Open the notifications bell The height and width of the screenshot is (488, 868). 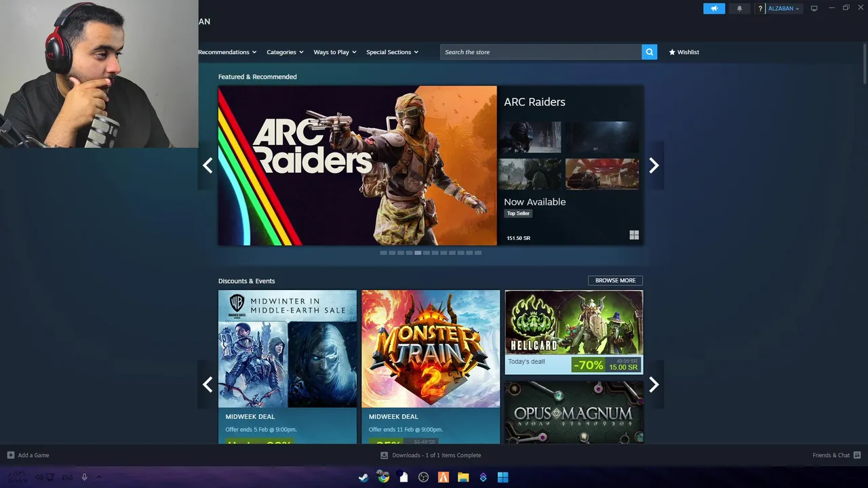[x=739, y=9]
